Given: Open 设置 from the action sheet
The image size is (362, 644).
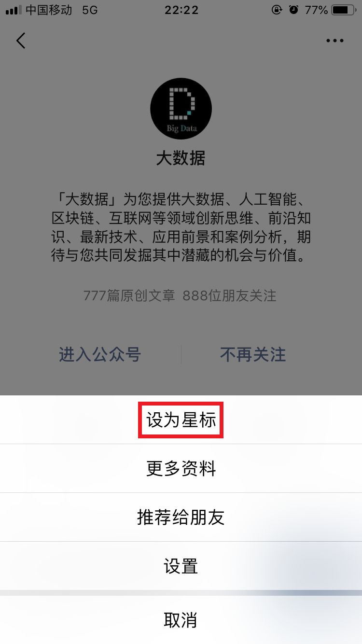Looking at the screenshot, I should 181,566.
